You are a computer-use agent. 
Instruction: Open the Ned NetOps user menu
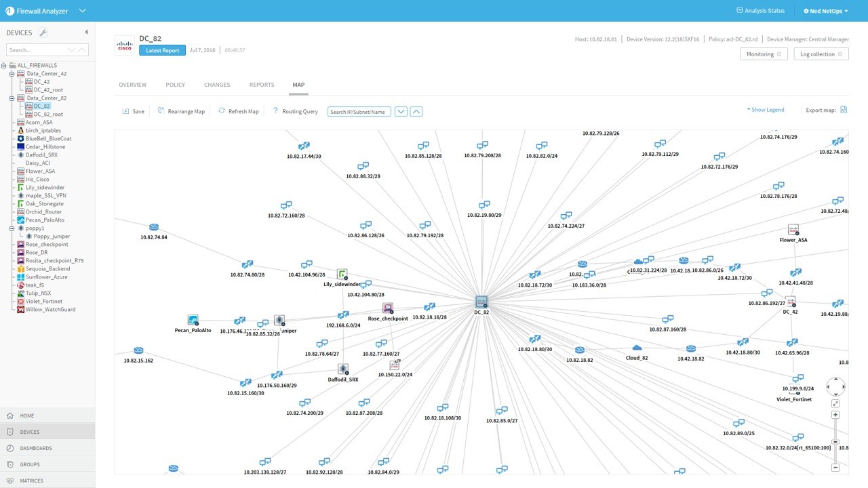coord(825,10)
